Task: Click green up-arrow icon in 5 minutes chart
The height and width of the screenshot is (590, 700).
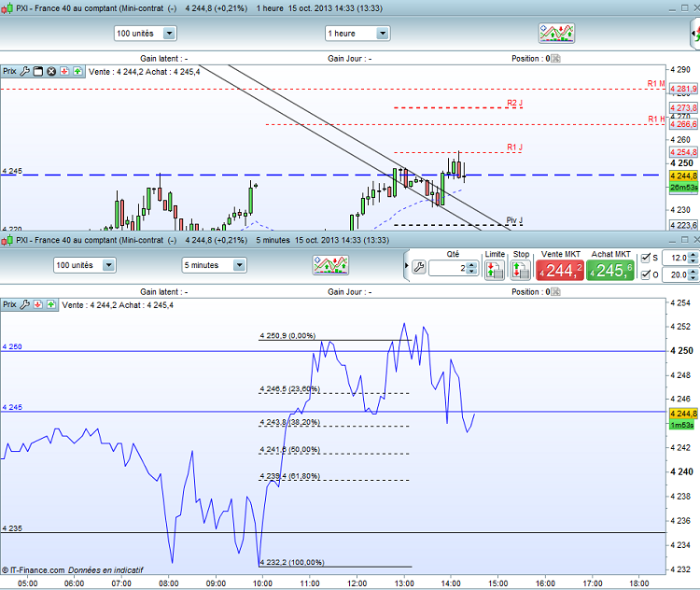Action: tap(51, 304)
